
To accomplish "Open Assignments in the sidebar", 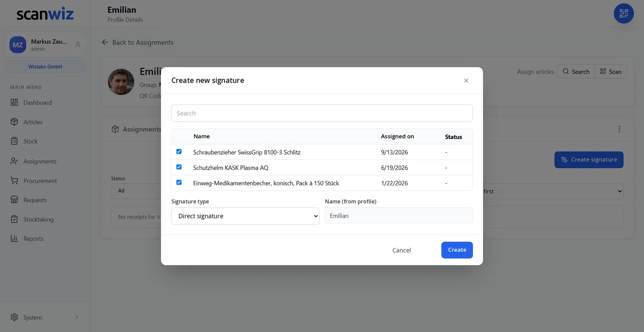I will point(39,161).
